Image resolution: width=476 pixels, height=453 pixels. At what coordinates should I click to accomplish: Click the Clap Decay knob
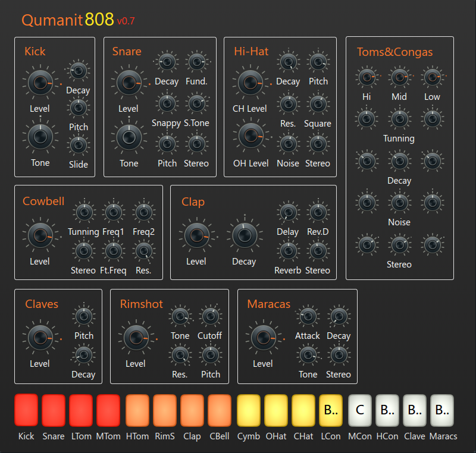click(x=245, y=235)
